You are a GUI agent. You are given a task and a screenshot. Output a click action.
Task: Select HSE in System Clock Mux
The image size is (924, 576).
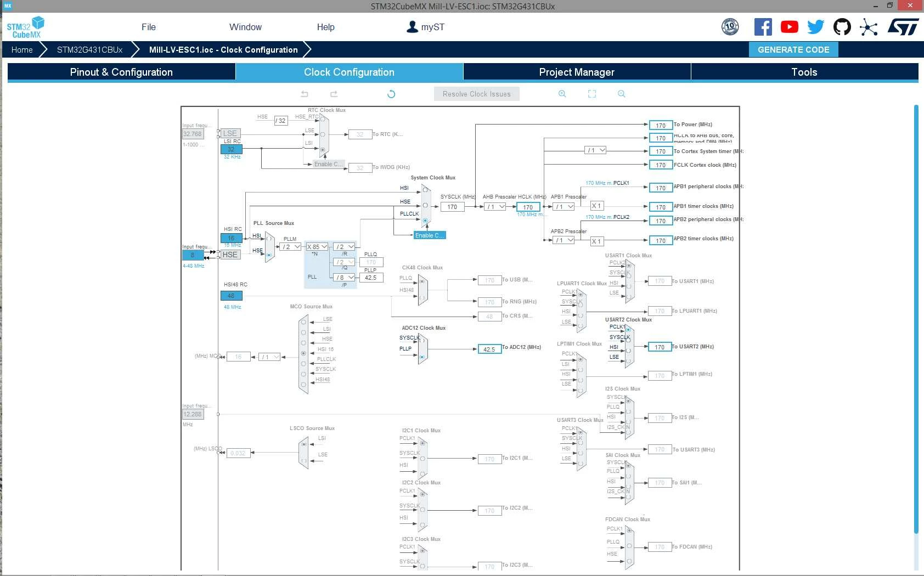pyautogui.click(x=425, y=205)
